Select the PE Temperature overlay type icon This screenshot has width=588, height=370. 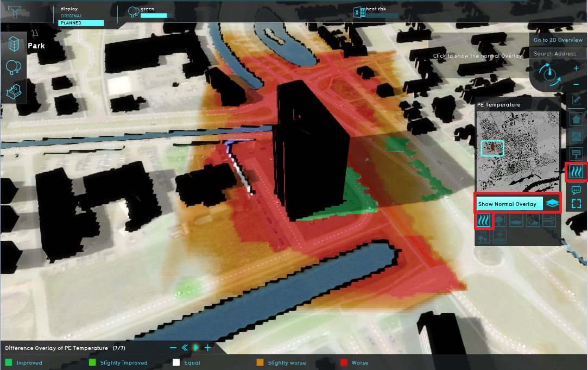(x=483, y=221)
